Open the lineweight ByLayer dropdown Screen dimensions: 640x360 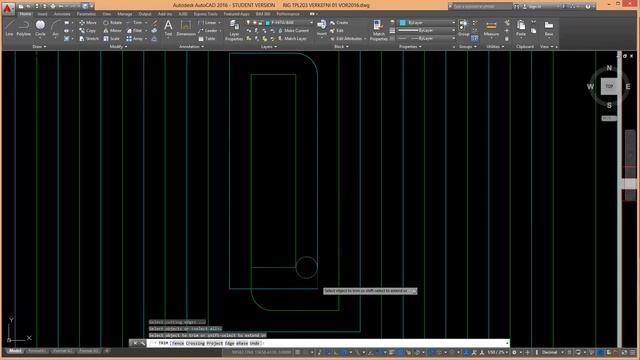click(427, 30)
